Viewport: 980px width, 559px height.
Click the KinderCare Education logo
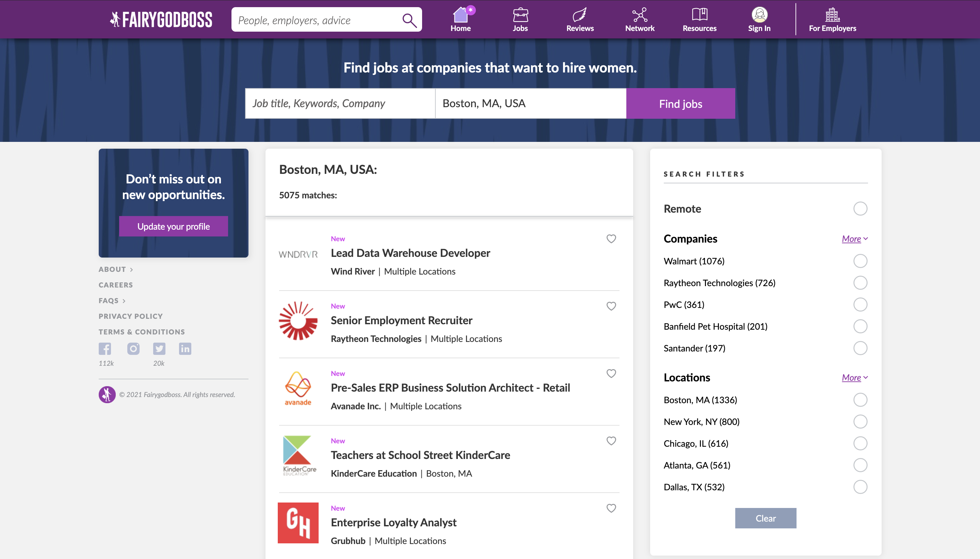(x=299, y=455)
